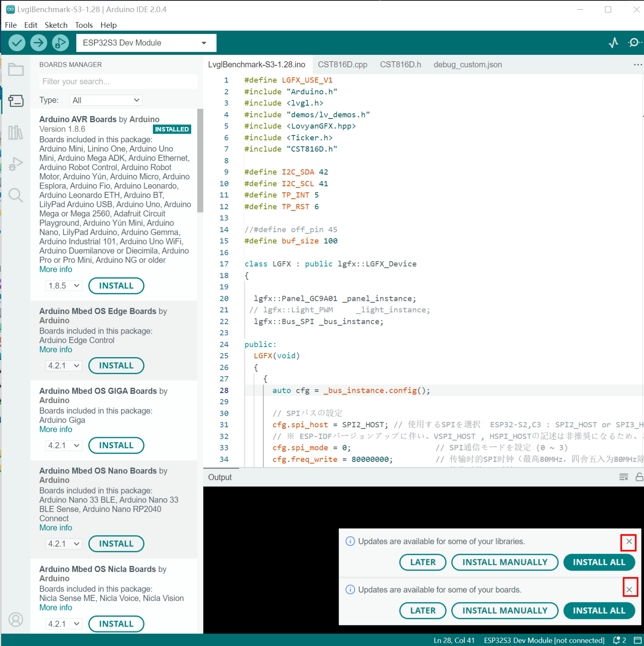This screenshot has height=646, width=644.
Task: Open the File menu
Action: coord(11,25)
